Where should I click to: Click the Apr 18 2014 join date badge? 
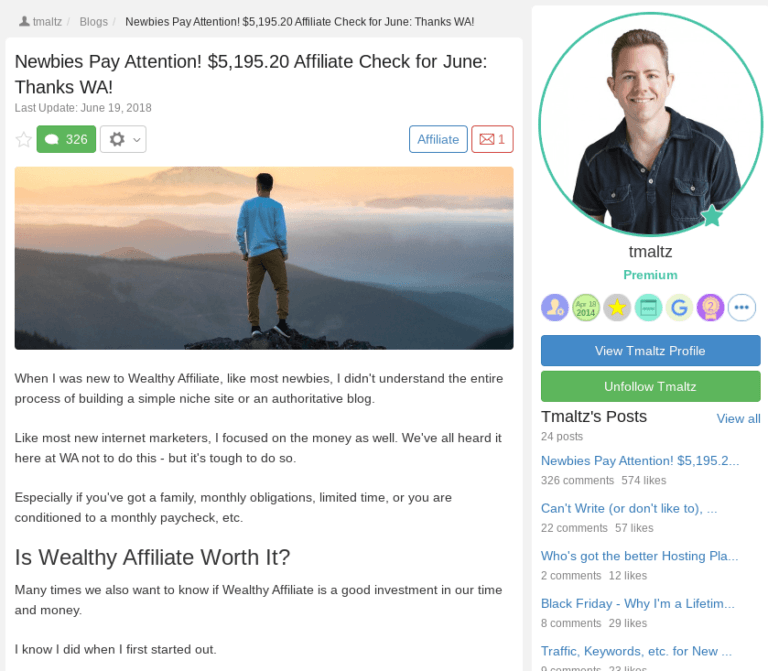click(586, 308)
